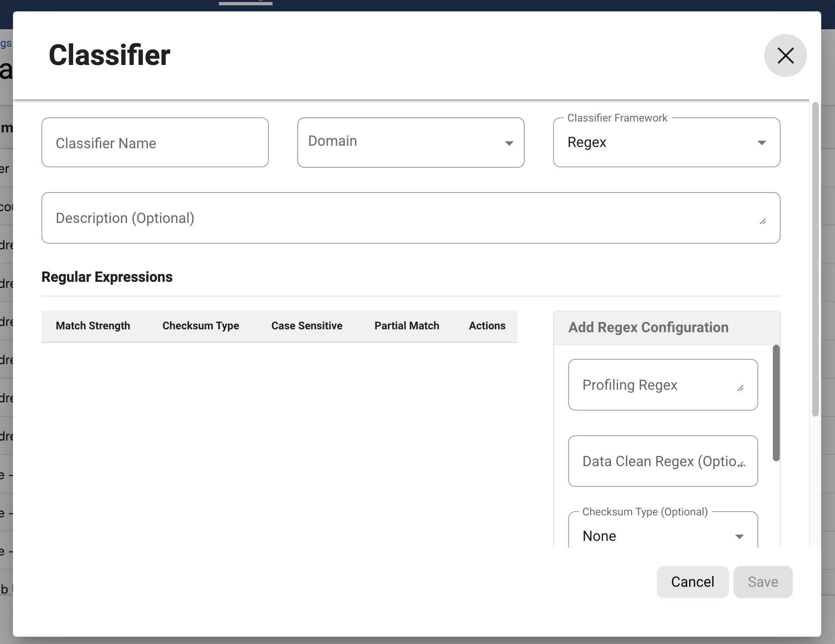Click the Classifier Name input field
The height and width of the screenshot is (644, 835).
155,143
